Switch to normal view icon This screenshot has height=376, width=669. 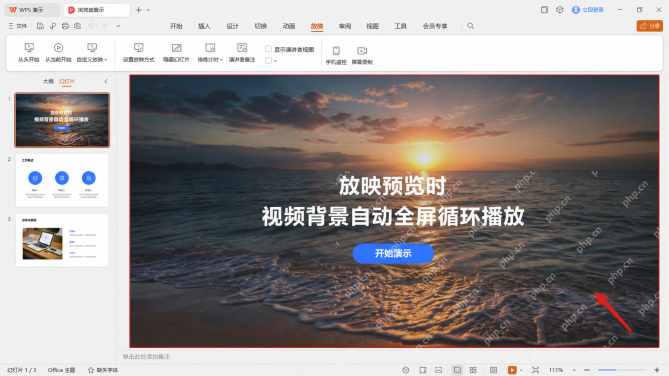tap(457, 370)
